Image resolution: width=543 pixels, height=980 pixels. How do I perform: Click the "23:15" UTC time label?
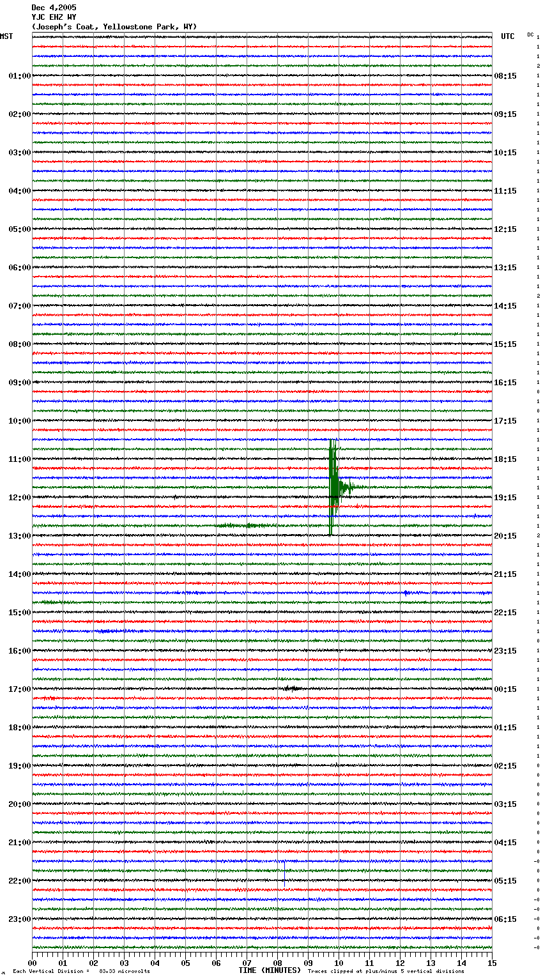tap(505, 651)
